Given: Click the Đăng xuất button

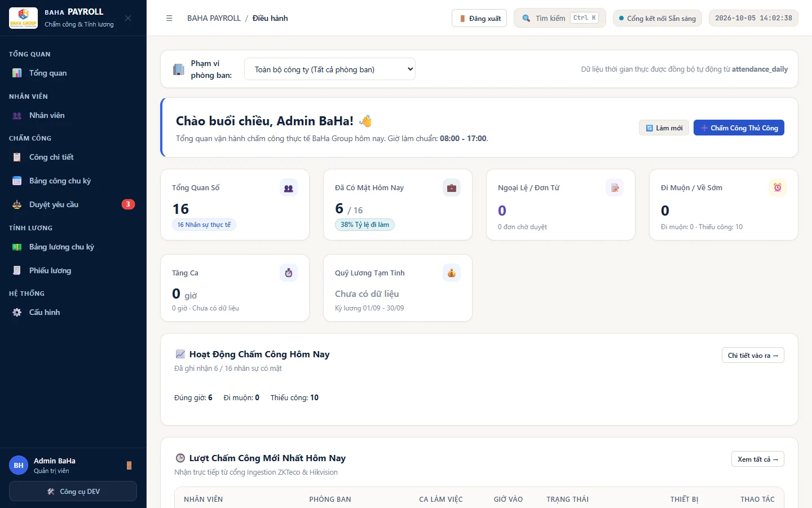Looking at the screenshot, I should 479,18.
